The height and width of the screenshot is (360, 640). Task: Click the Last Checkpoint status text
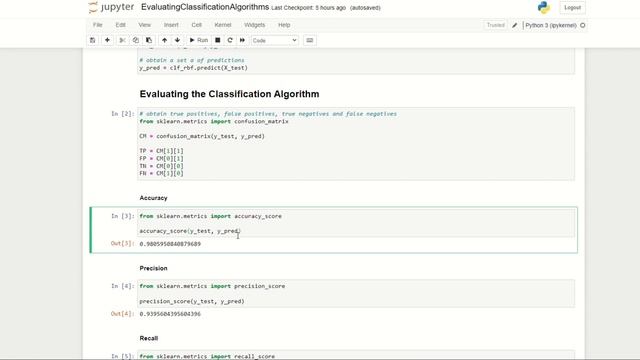[x=309, y=8]
